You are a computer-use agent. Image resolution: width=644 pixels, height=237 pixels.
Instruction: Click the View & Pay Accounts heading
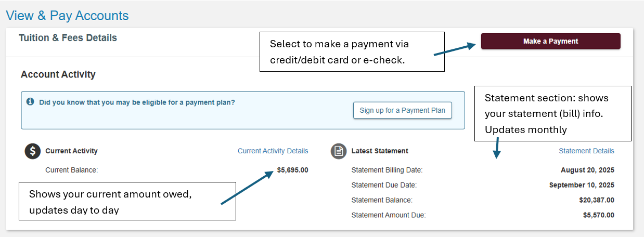(x=67, y=16)
